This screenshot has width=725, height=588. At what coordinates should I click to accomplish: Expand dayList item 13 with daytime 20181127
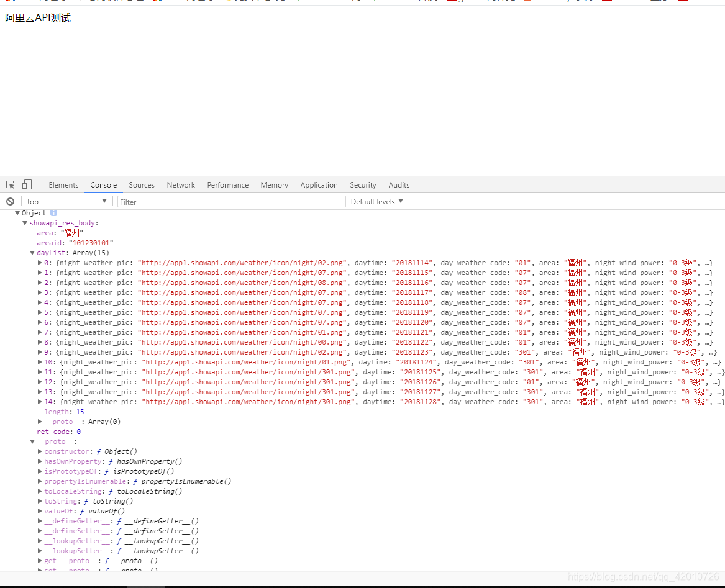point(40,392)
